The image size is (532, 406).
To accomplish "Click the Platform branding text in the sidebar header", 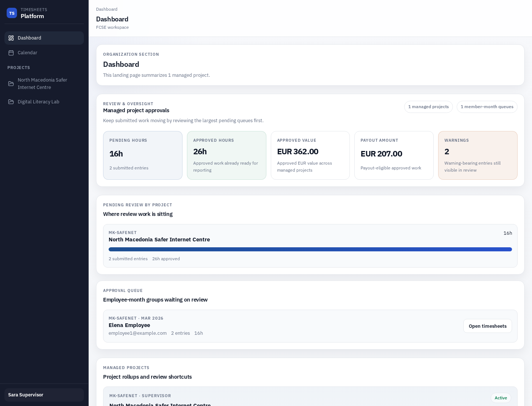I will (32, 16).
